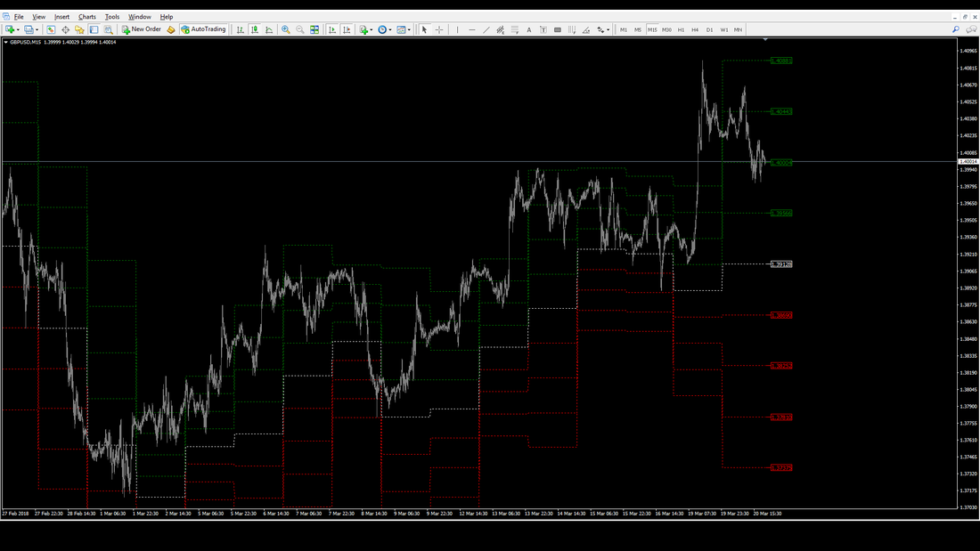Switch chart to H1 timeframe
The width and height of the screenshot is (980, 551).
click(x=681, y=29)
